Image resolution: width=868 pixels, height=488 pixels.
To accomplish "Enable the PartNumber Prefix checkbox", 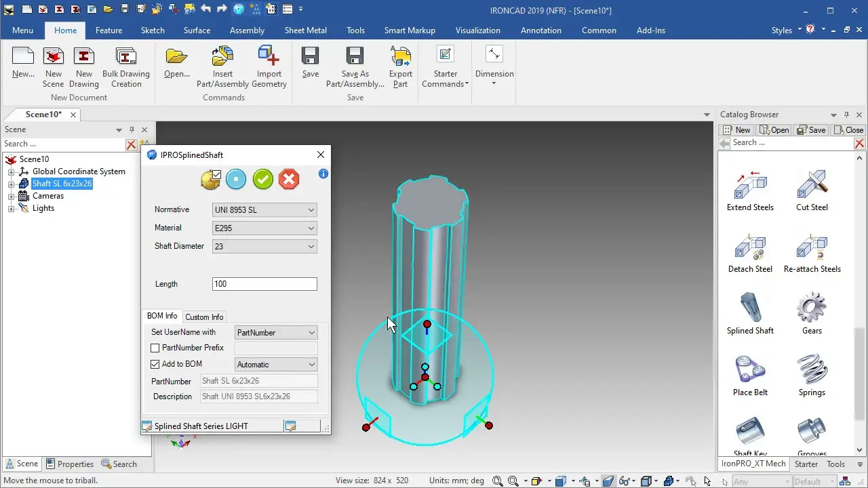I will point(155,348).
